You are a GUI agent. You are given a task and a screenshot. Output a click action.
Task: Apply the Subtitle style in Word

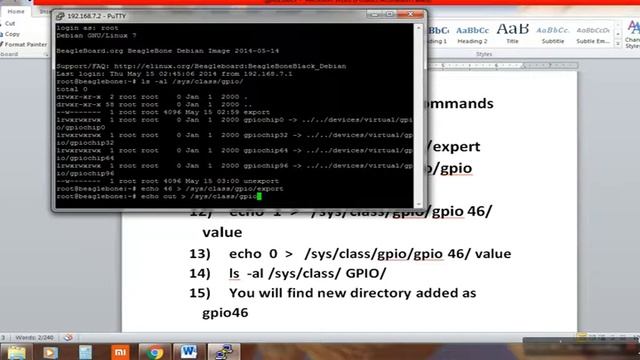point(553,34)
